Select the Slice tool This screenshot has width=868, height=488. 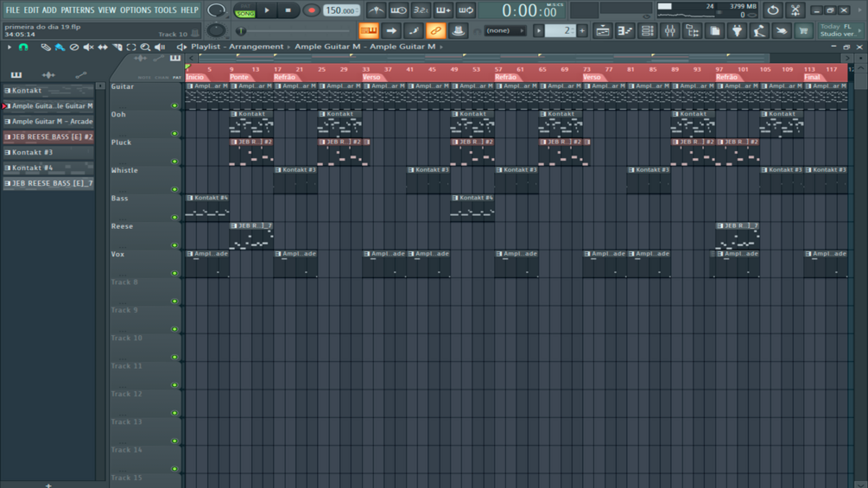point(117,47)
